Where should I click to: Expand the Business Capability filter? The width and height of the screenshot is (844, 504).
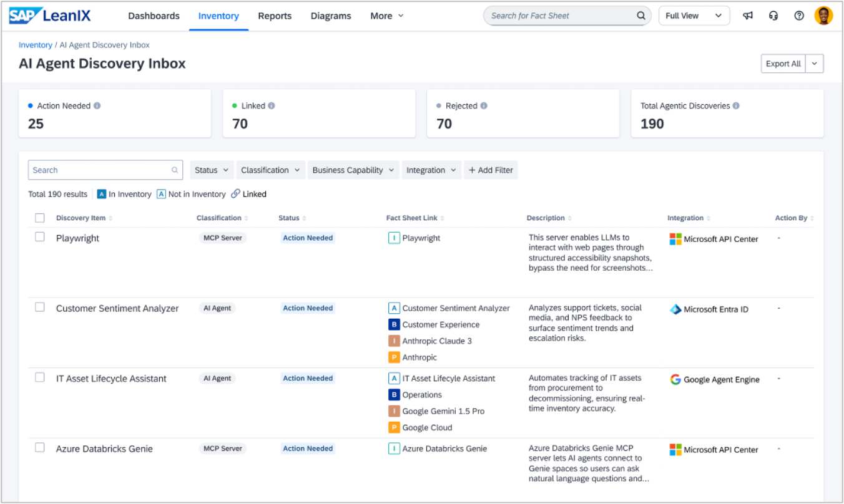coord(353,170)
